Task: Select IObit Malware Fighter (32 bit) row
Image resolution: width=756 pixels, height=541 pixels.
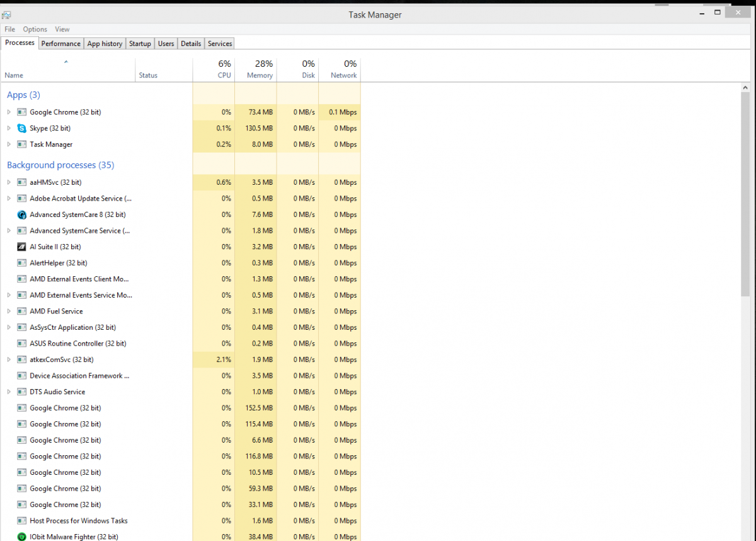Action: click(181, 536)
